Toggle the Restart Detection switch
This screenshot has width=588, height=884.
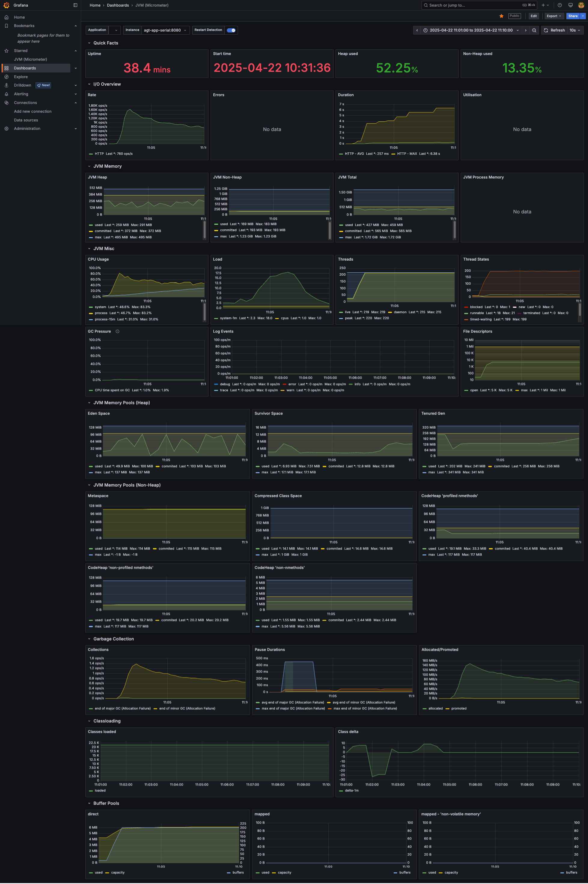tap(231, 30)
